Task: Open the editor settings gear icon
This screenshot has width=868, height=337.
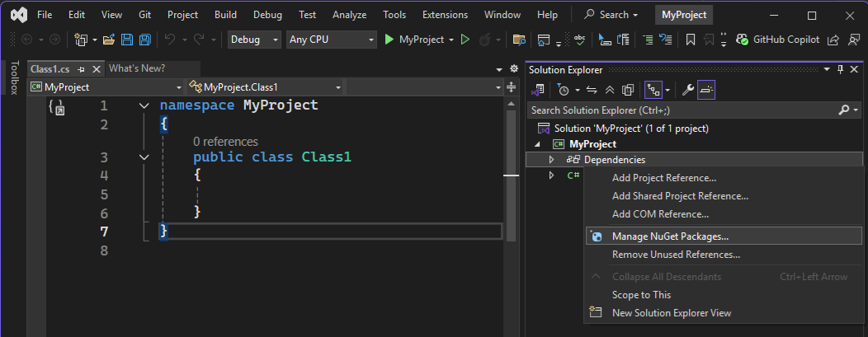Action: 514,69
